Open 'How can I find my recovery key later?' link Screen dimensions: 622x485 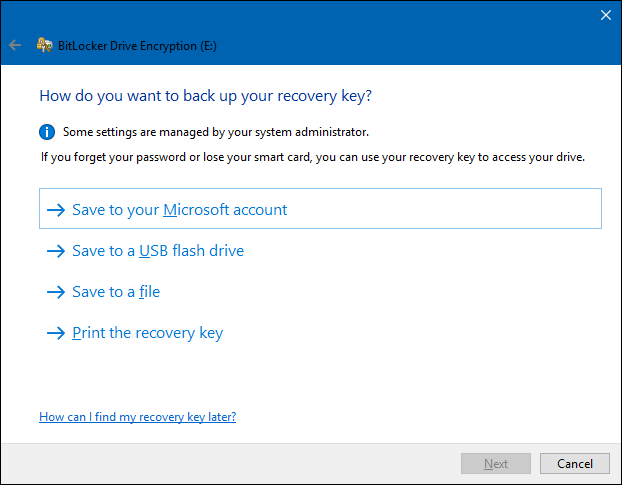137,416
